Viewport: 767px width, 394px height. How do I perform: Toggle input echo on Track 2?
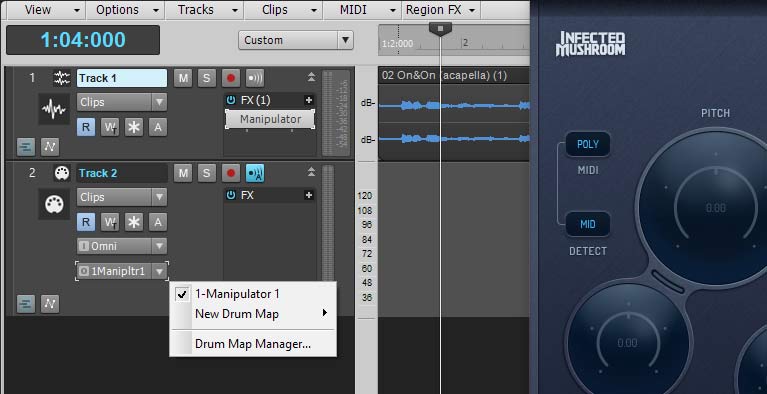(255, 173)
